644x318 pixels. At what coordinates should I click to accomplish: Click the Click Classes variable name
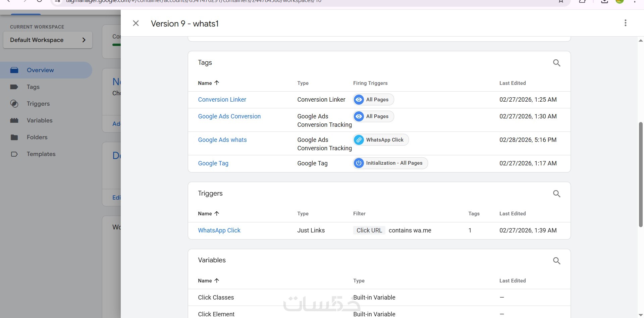pos(216,298)
